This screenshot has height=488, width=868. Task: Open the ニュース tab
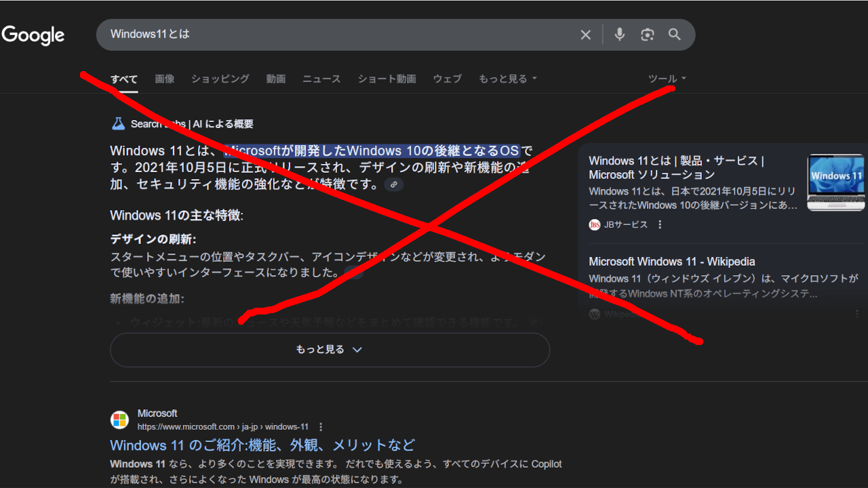[x=321, y=79]
